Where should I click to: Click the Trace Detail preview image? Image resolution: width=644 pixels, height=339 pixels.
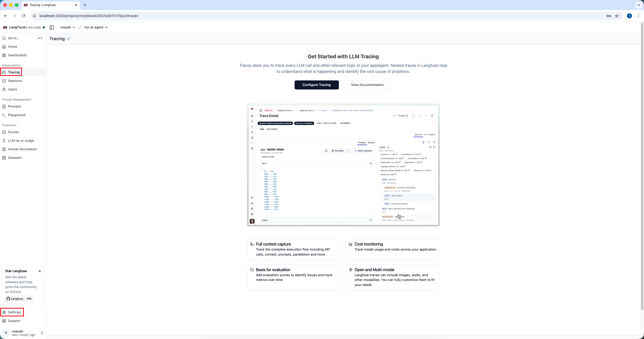(343, 165)
